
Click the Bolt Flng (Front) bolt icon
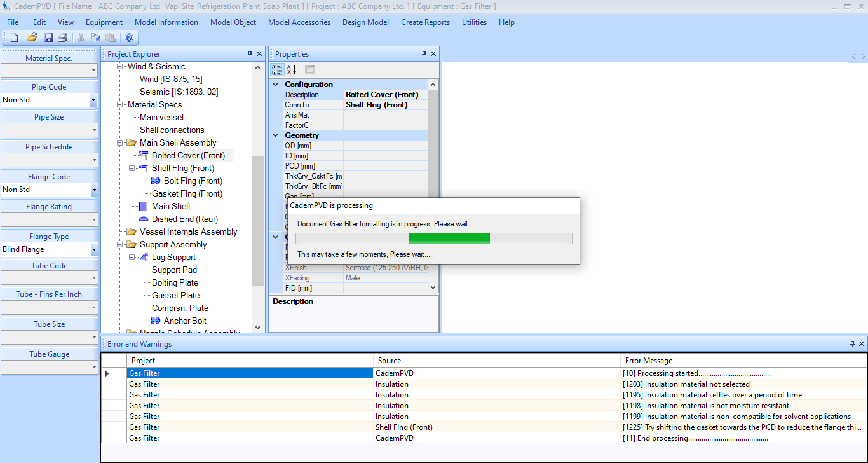point(156,181)
